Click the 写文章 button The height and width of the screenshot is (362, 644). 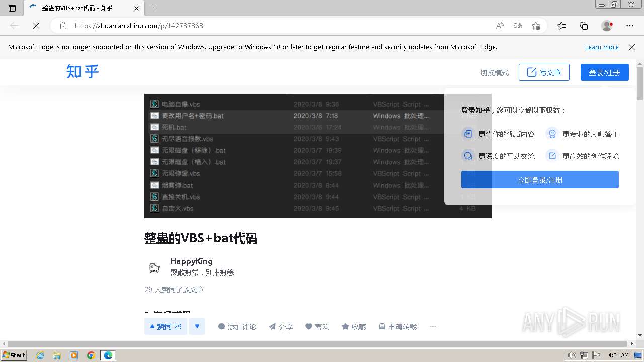(x=544, y=72)
